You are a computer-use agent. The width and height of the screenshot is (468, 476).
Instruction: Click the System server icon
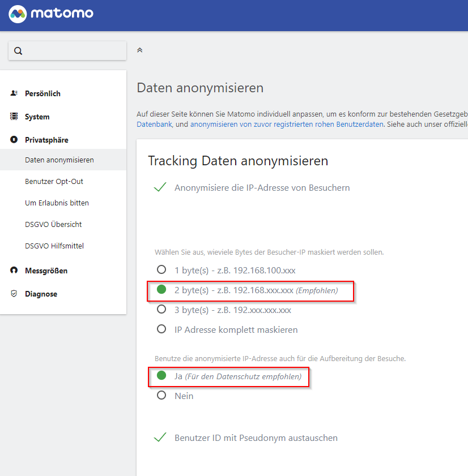pyautogui.click(x=14, y=117)
